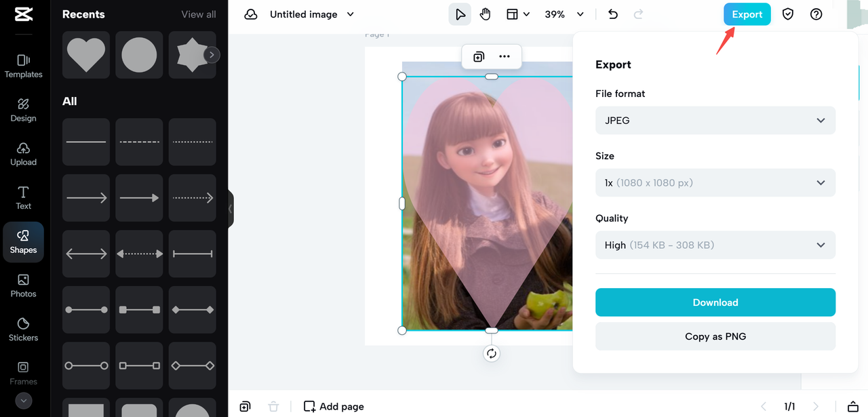Image resolution: width=868 pixels, height=417 pixels.
Task: Click the heart image on canvas
Action: pyautogui.click(x=488, y=203)
